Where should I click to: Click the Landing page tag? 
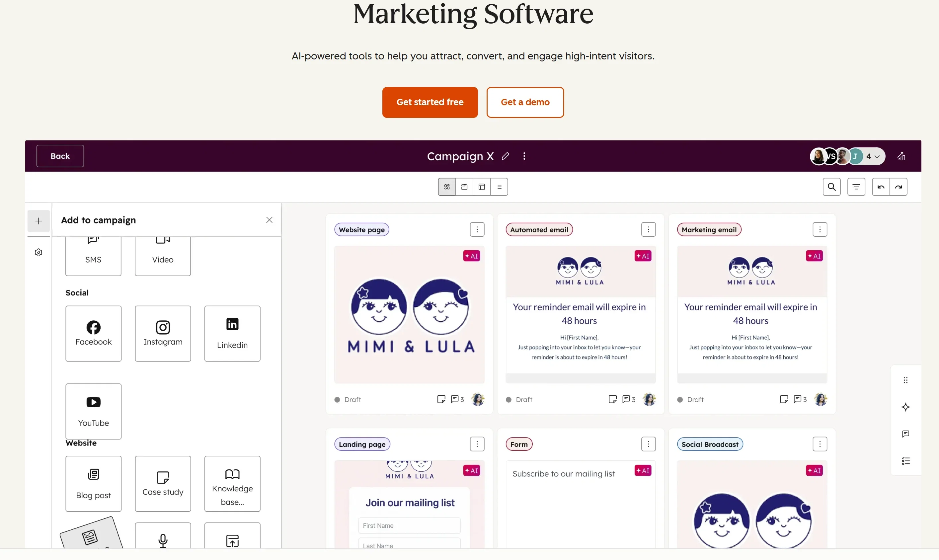362,444
